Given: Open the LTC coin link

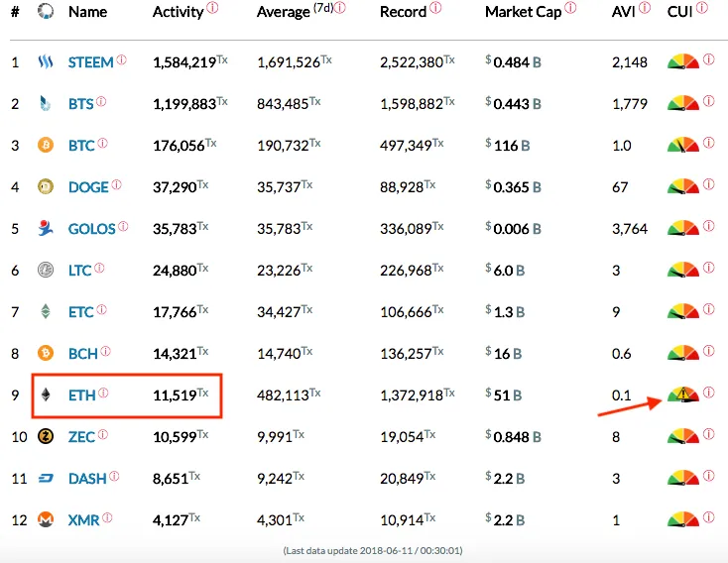Looking at the screenshot, I should pyautogui.click(x=80, y=271).
